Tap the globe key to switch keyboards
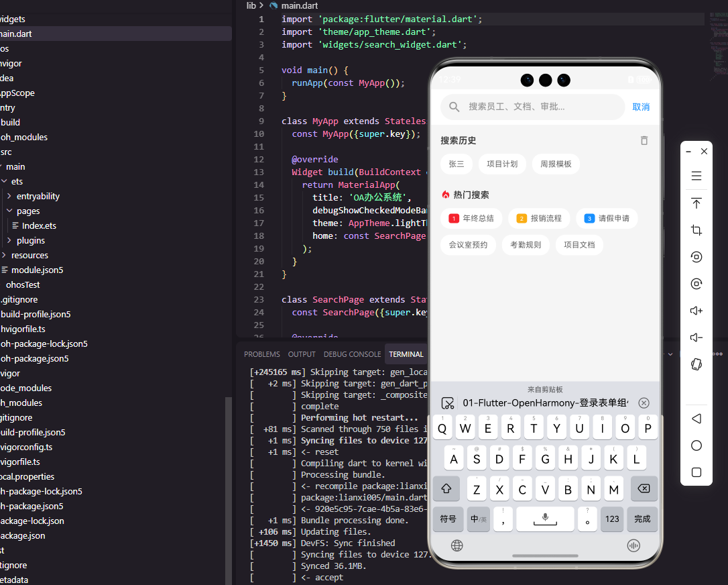The image size is (728, 585). click(457, 545)
